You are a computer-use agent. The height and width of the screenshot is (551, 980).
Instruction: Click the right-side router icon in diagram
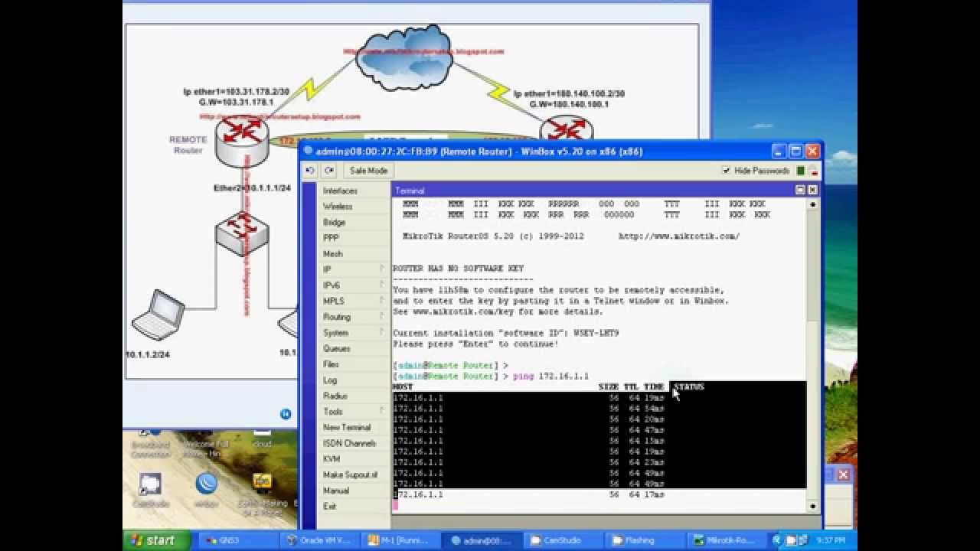click(567, 128)
